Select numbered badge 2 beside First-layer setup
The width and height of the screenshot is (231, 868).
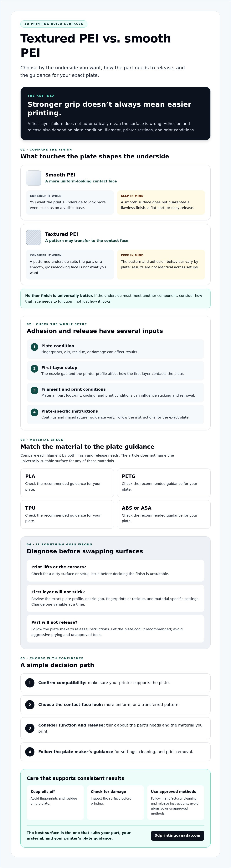pos(34,369)
